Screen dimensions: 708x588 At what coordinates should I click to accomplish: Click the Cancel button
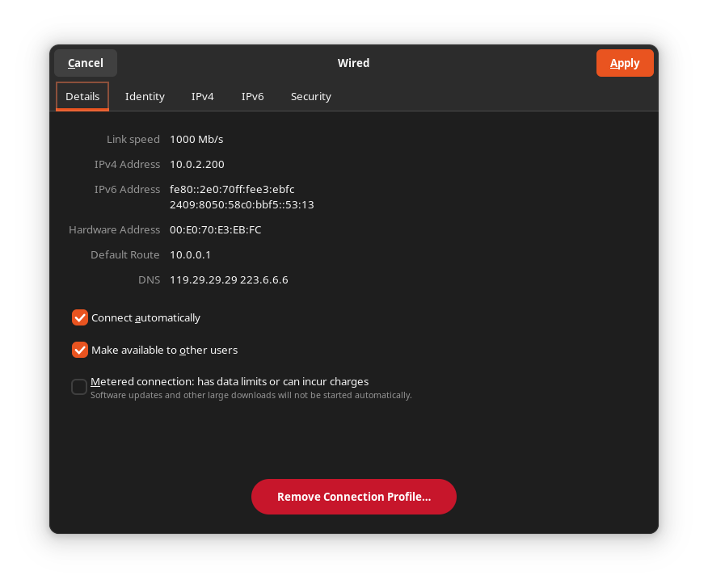pos(86,63)
